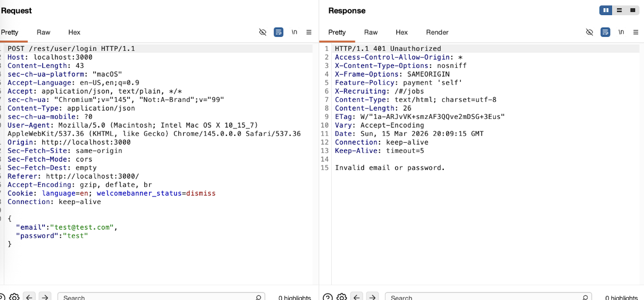
Task: Click 'X-Recruiting: /#/jobs' response header
Action: 379,91
